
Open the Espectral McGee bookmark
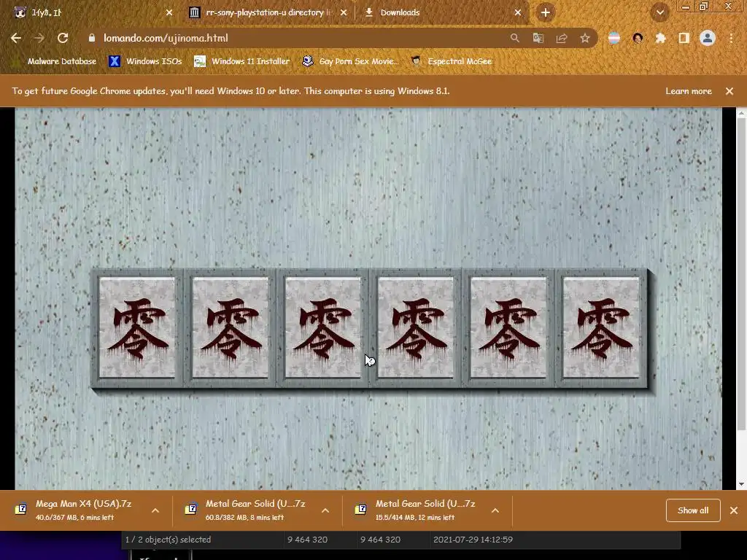pyautogui.click(x=452, y=61)
